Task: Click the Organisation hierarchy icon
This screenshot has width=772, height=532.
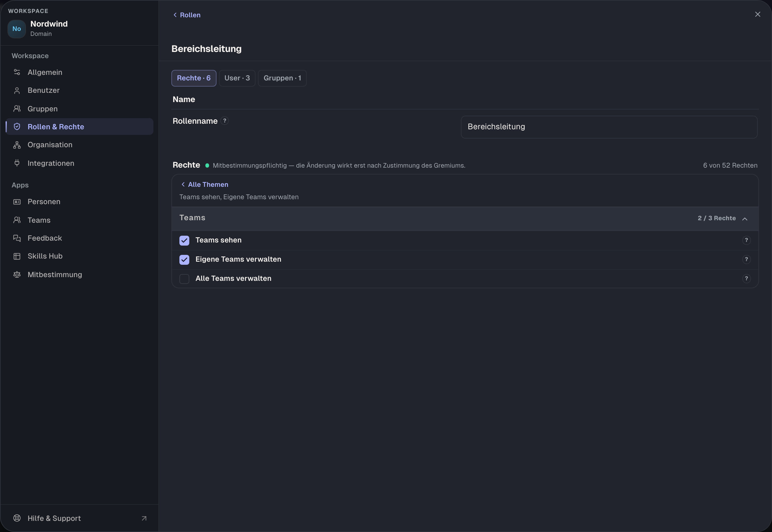Action: (17, 145)
